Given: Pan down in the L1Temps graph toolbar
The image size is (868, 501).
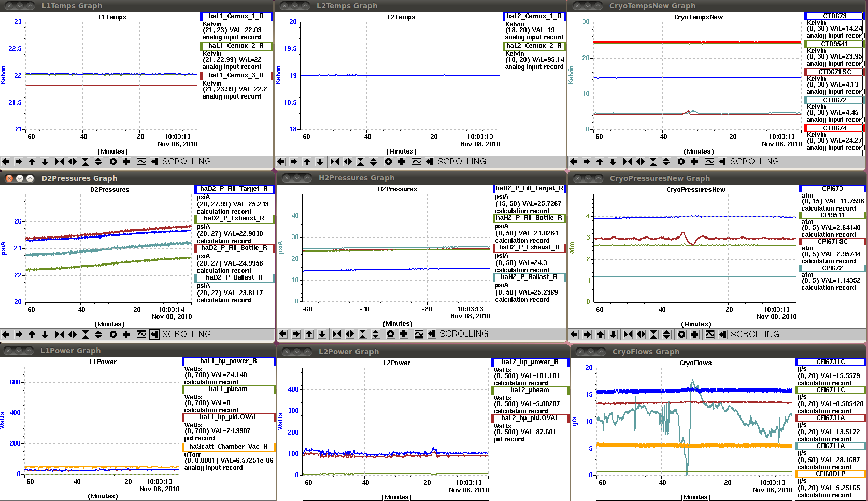Looking at the screenshot, I should [x=45, y=162].
